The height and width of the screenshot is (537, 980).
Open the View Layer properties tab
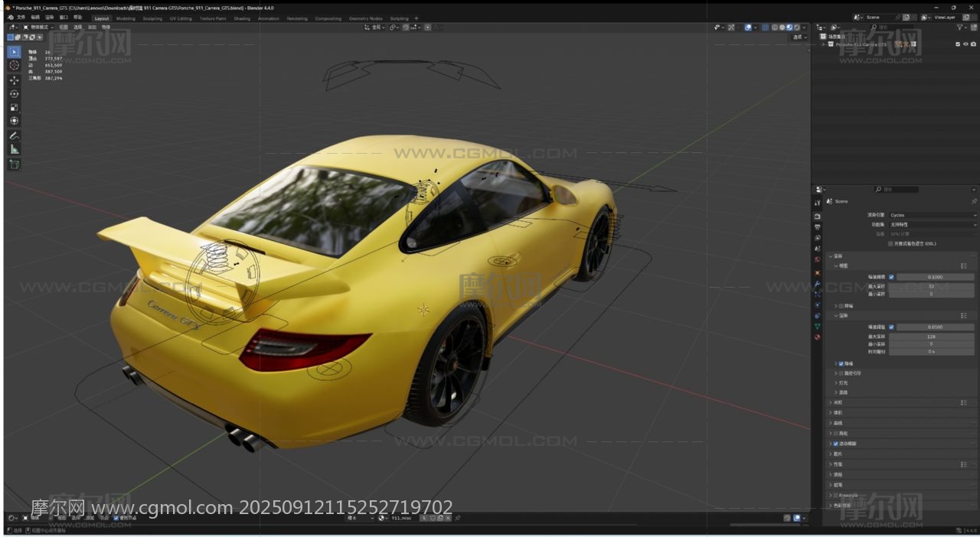pos(818,238)
